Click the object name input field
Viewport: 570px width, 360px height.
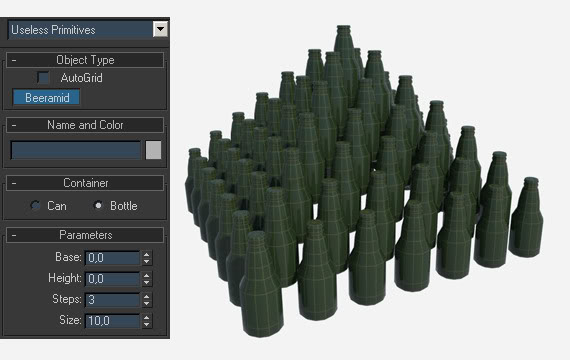point(76,150)
